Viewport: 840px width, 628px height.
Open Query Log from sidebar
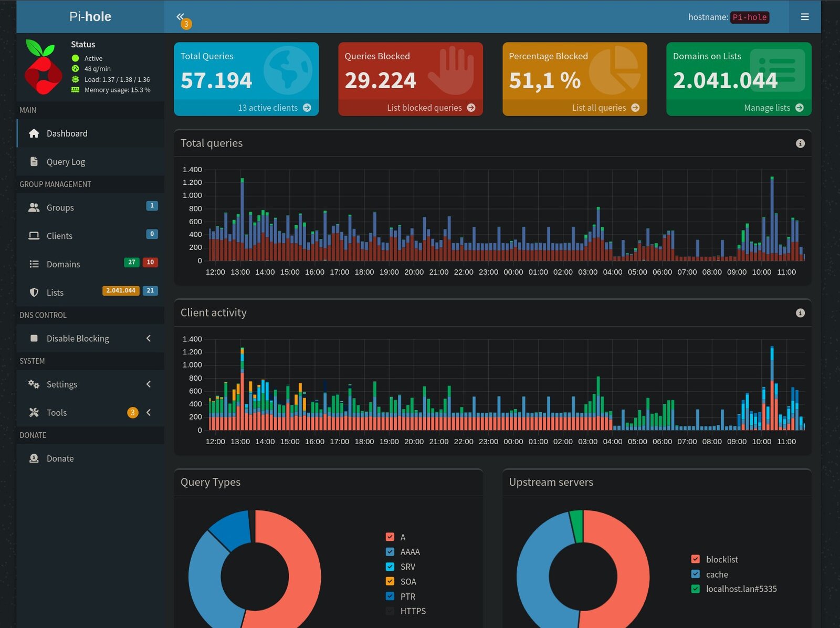[x=66, y=162]
